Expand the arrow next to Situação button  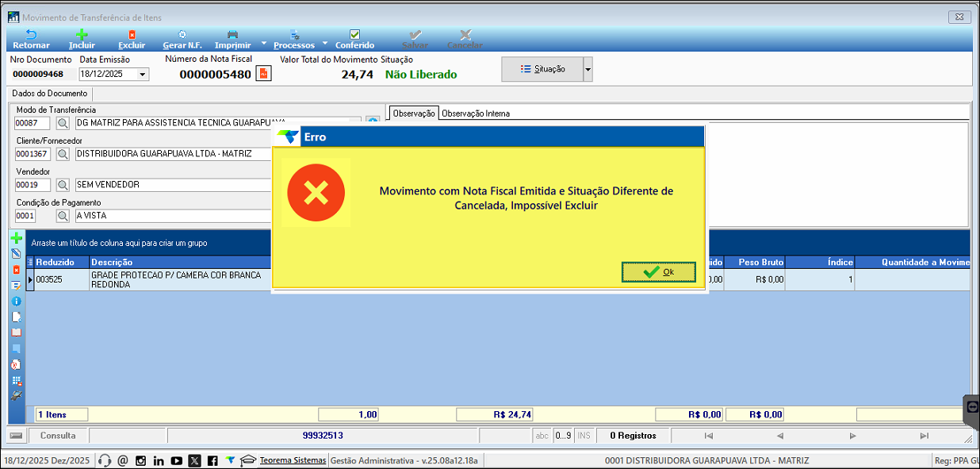click(588, 70)
